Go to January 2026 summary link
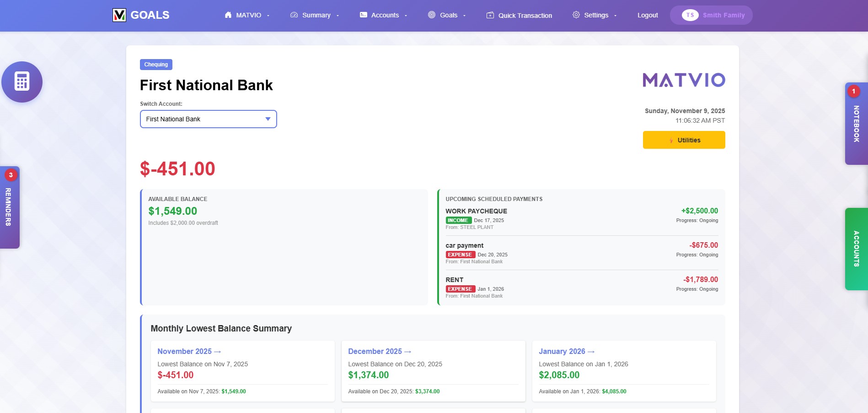This screenshot has height=413, width=868. coord(566,351)
